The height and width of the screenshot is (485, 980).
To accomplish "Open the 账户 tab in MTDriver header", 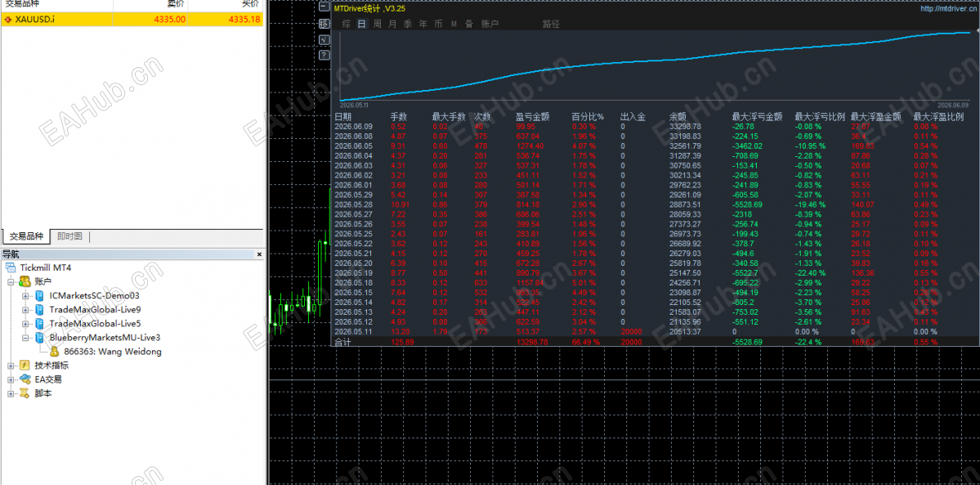I will click(x=490, y=24).
